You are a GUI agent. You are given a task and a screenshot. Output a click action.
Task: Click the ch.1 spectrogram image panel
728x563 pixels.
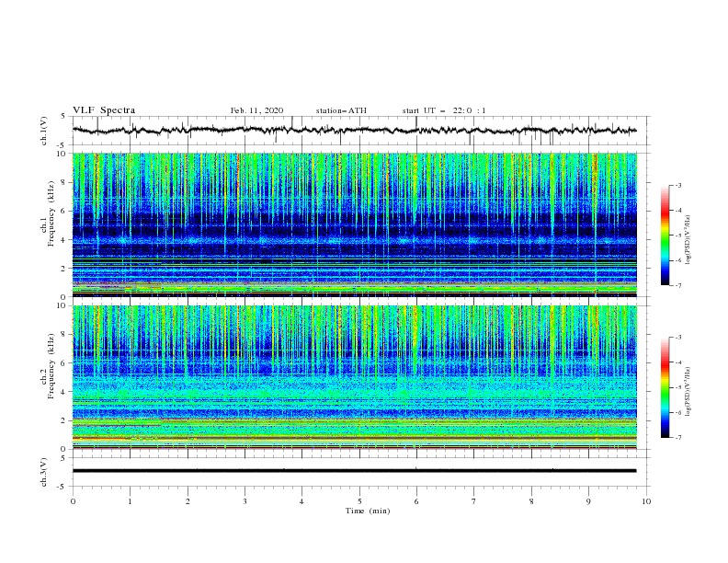pos(355,224)
